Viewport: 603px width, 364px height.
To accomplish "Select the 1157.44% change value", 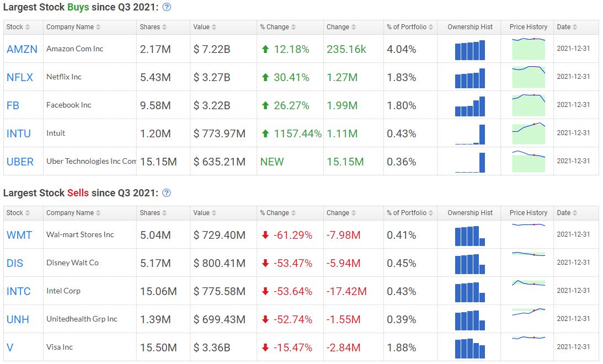I will tap(298, 133).
